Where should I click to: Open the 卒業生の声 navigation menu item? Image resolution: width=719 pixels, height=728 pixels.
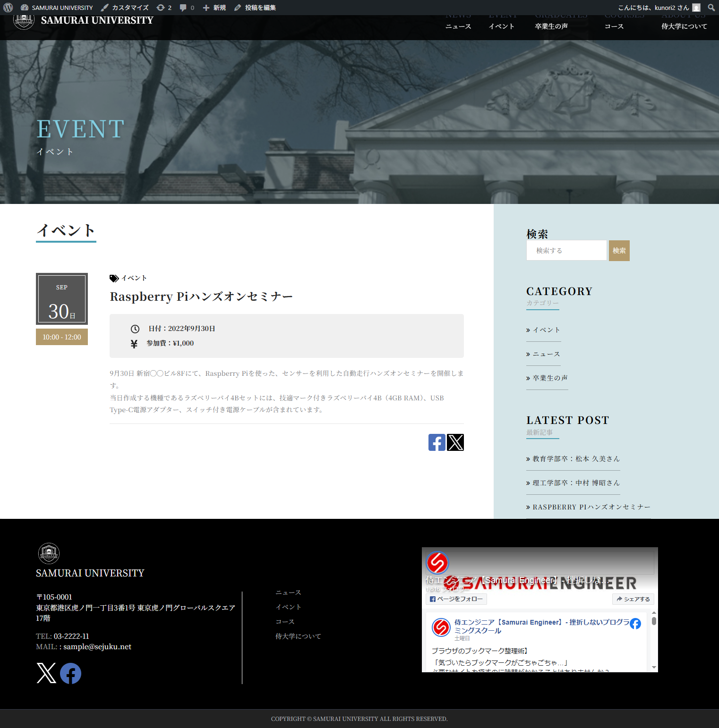click(x=551, y=26)
